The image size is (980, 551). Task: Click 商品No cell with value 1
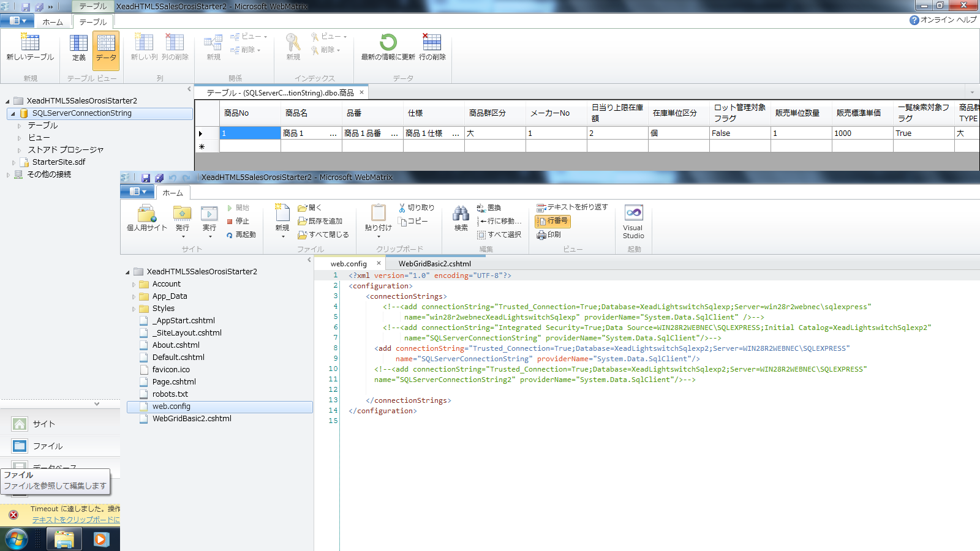coord(250,133)
